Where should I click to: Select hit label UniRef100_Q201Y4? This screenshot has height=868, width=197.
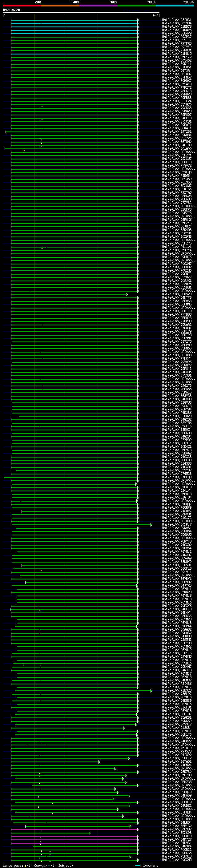pos(177,491)
